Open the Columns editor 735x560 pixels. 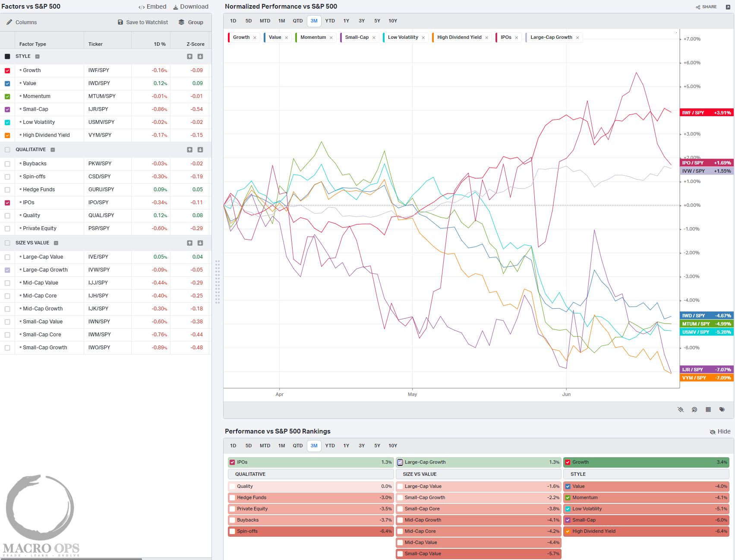coord(22,22)
